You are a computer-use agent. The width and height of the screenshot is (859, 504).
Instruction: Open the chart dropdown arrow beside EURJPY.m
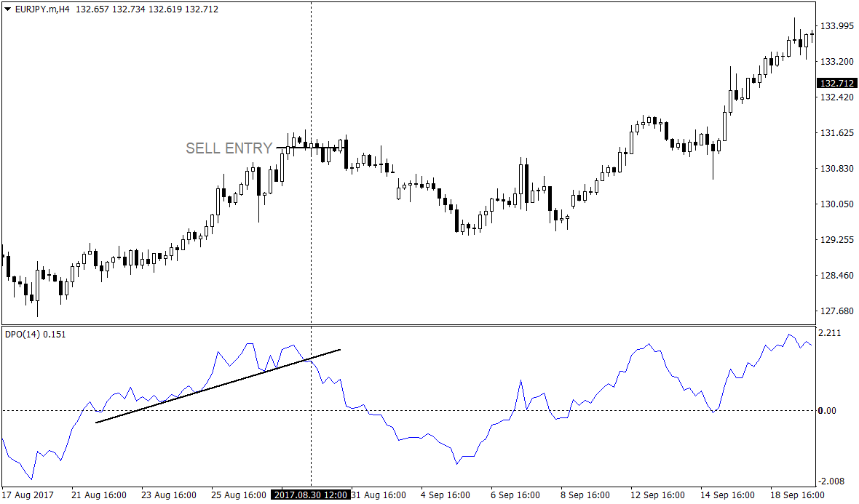point(8,10)
